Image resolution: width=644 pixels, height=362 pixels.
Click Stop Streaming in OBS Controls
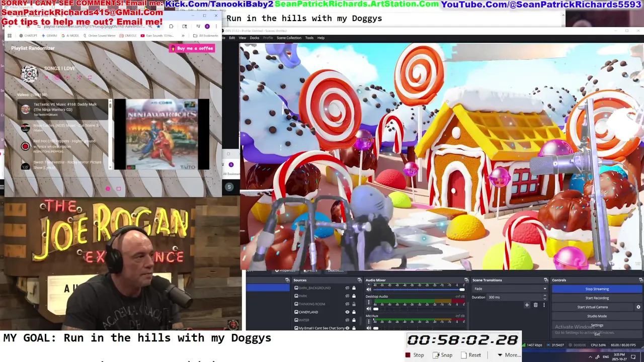point(597,289)
